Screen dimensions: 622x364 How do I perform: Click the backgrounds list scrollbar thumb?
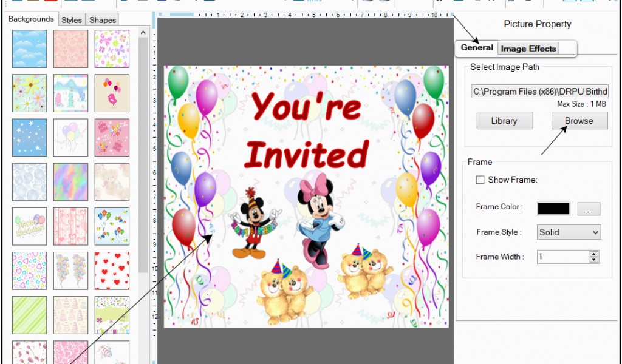(143, 155)
